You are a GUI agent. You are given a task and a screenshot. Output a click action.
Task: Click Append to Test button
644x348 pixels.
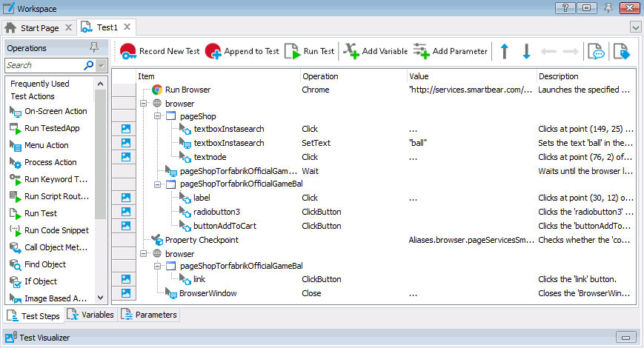(242, 51)
